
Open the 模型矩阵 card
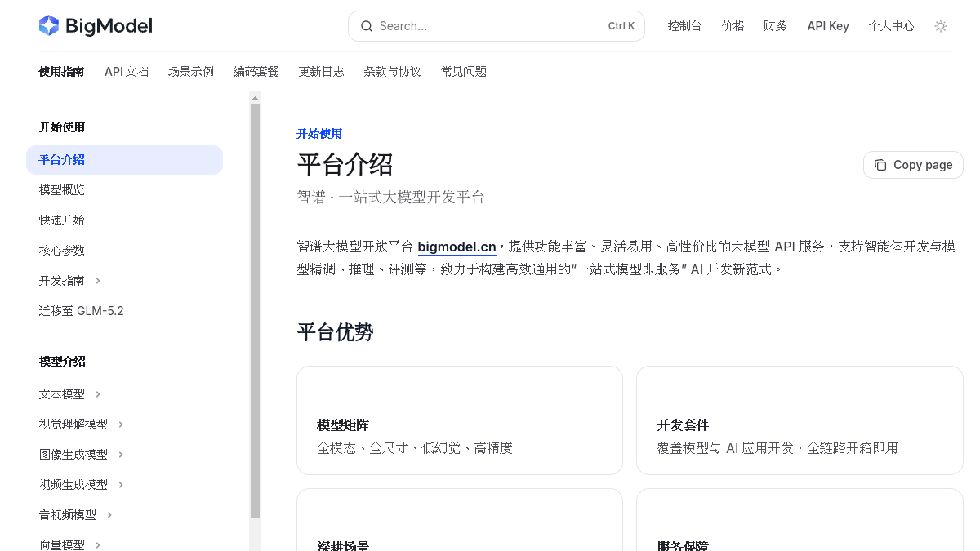click(460, 420)
